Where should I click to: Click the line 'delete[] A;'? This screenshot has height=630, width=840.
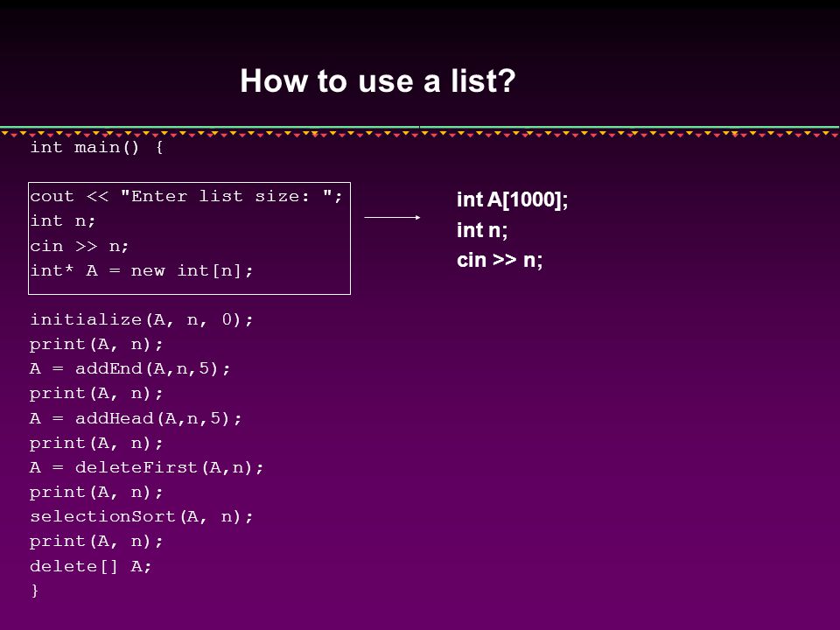(90, 566)
